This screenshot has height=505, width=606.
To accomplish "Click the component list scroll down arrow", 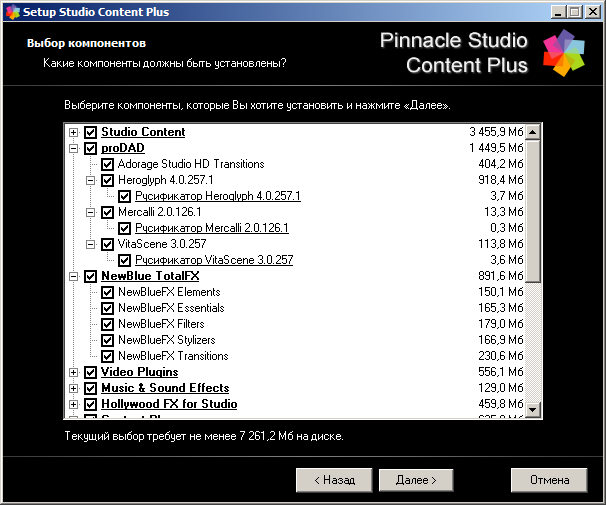I will pyautogui.click(x=533, y=409).
